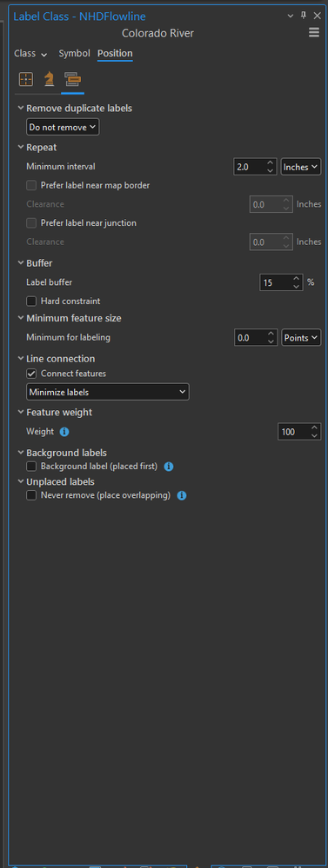Select the Fitting strategy knight icon

click(50, 80)
